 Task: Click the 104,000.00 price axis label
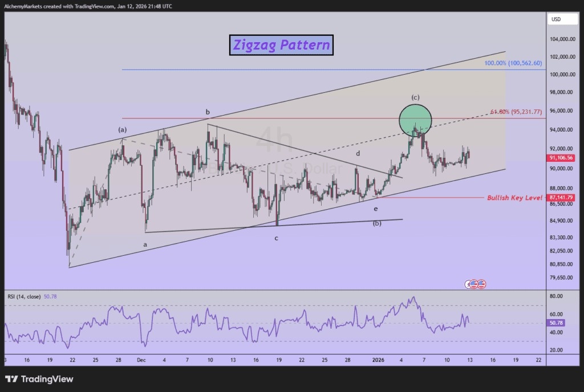tap(562, 39)
